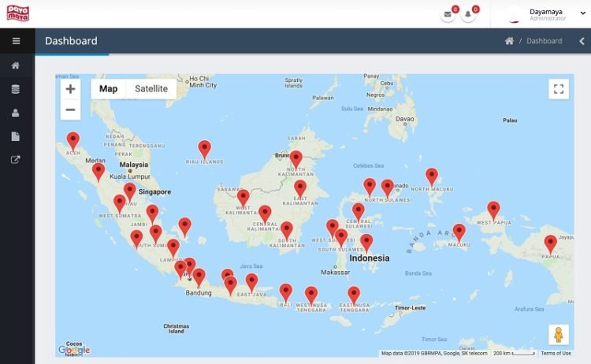
Task: Select the North Maluku map marker
Action: click(x=432, y=179)
